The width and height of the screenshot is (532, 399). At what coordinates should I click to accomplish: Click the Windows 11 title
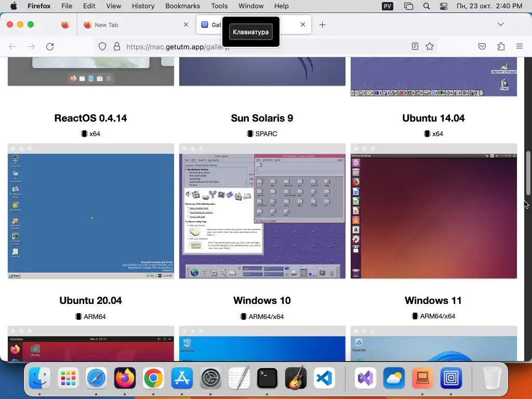click(x=433, y=301)
